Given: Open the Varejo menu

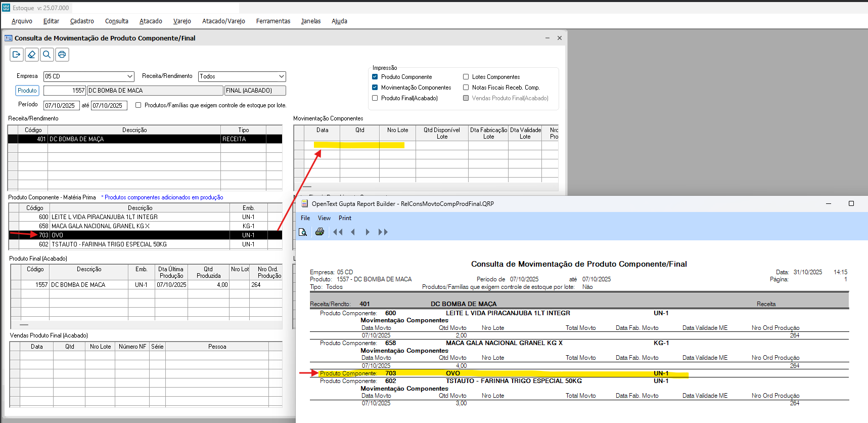Looking at the screenshot, I should point(182,21).
